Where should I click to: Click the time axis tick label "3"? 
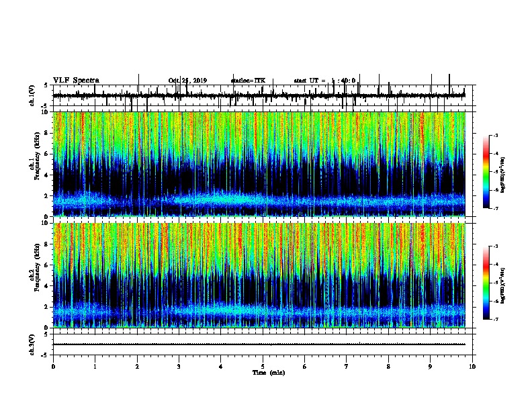[x=179, y=367]
